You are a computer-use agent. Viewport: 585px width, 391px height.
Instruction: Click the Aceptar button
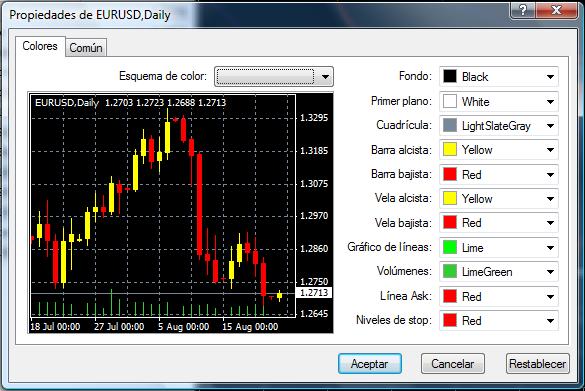[x=370, y=364]
